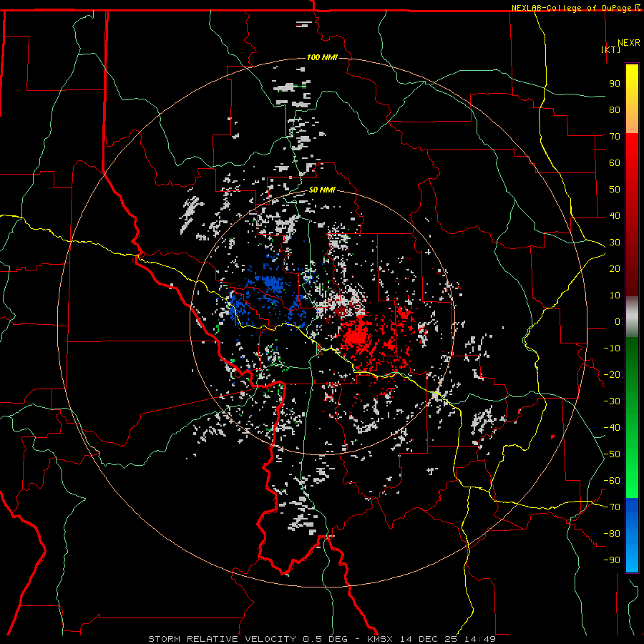Click the [KT] units label
644x644 pixels.
610,49
